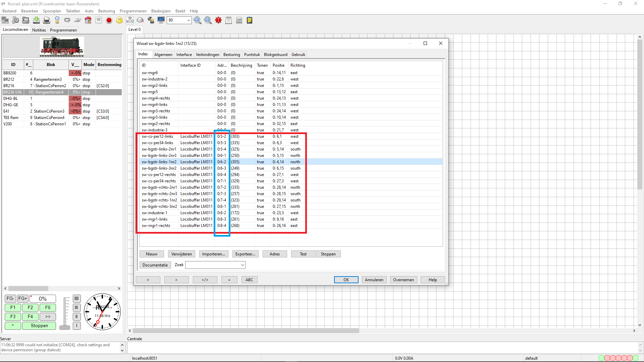Open the zoom level 80 dropdown
Screen dimensions: 644x362
pos(189,20)
